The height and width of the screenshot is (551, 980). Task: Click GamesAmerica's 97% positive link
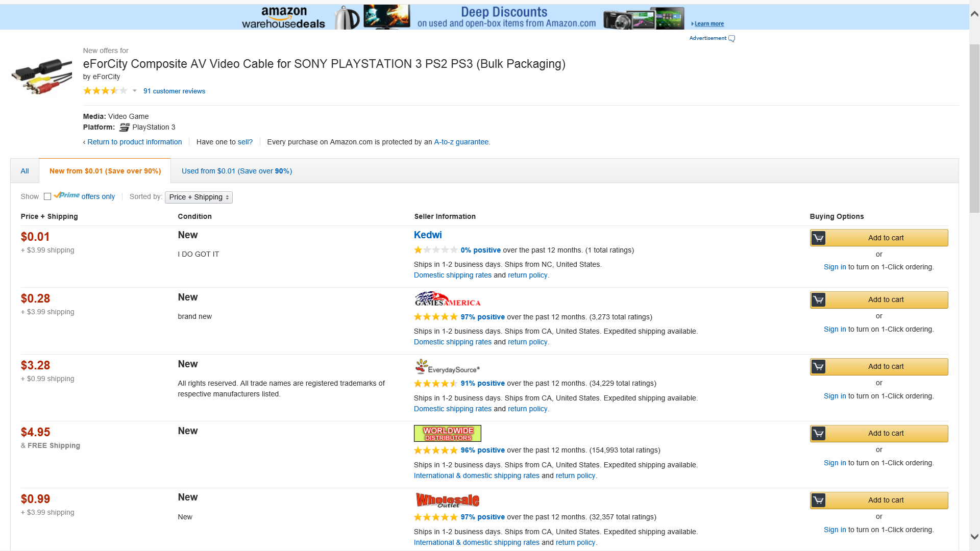[x=483, y=317]
